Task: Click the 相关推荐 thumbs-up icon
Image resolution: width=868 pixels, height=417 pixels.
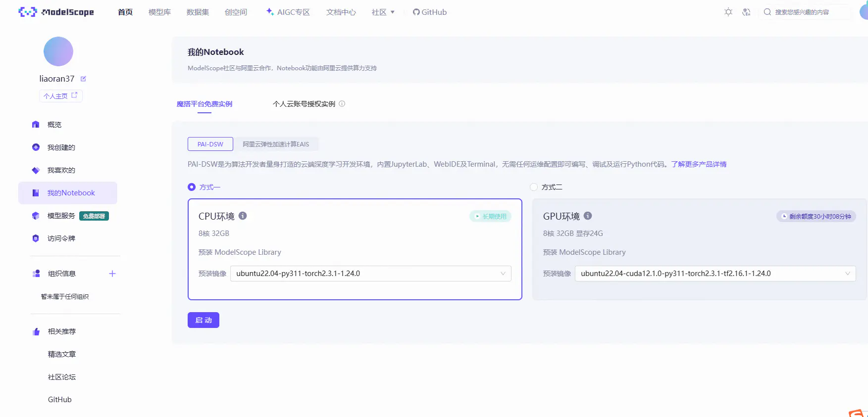Action: pos(36,331)
